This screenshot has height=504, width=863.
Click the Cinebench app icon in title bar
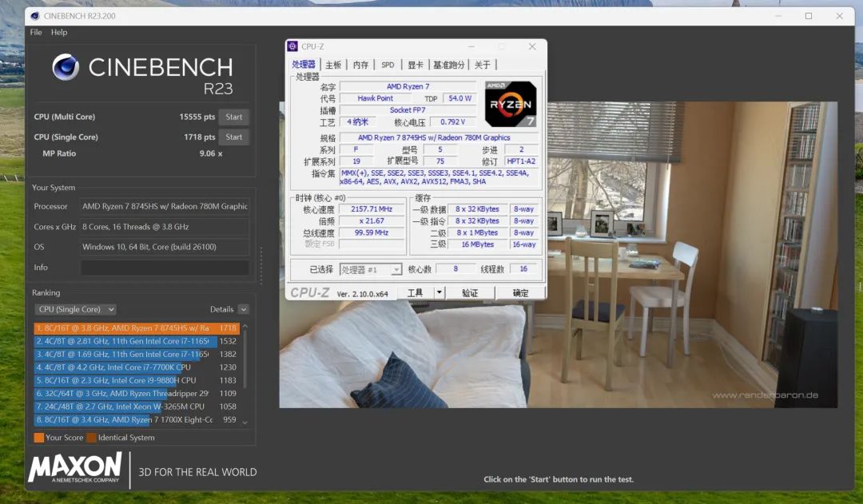coord(35,16)
